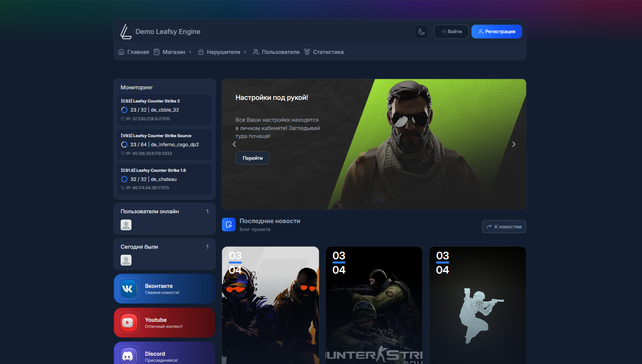Go to the next banner slide
Viewport: 642px width, 364px height.
(514, 144)
